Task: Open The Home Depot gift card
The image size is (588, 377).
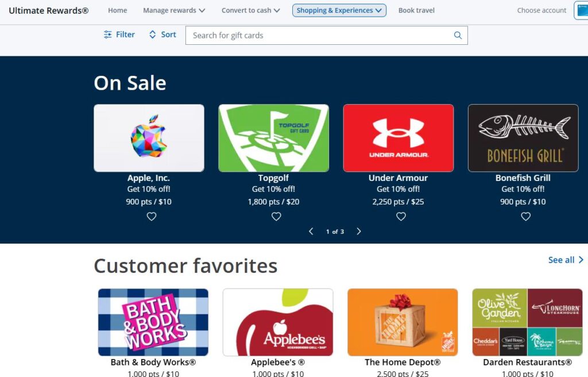Action: (x=403, y=322)
